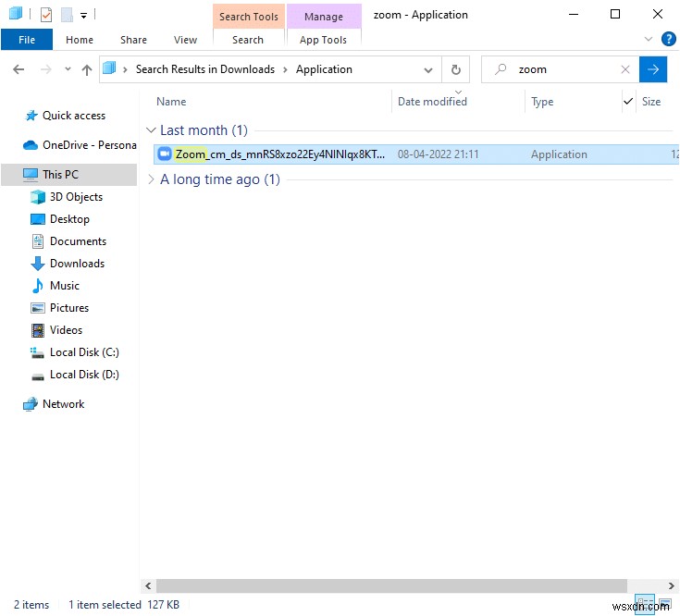The image size is (680, 616).
Task: Refresh the search results
Action: [455, 69]
